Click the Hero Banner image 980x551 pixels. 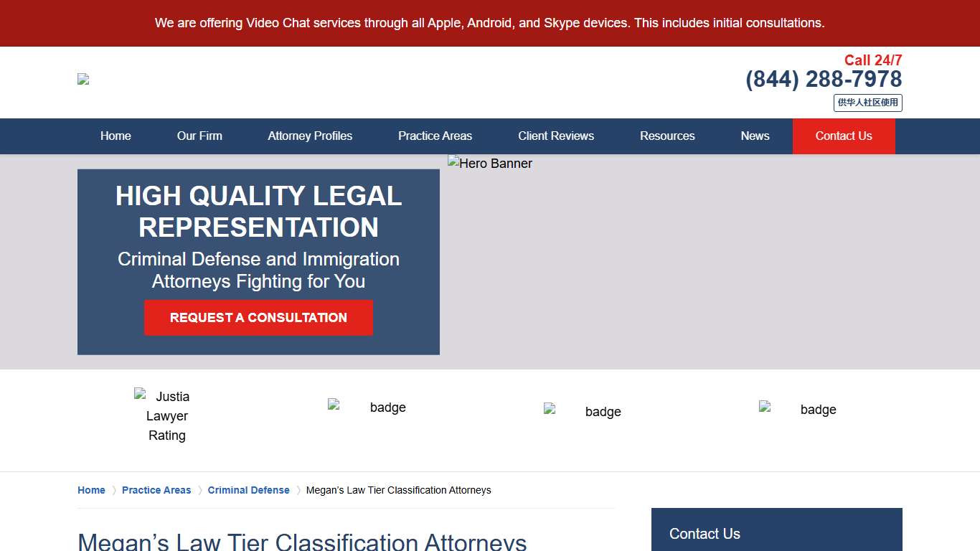coord(490,163)
